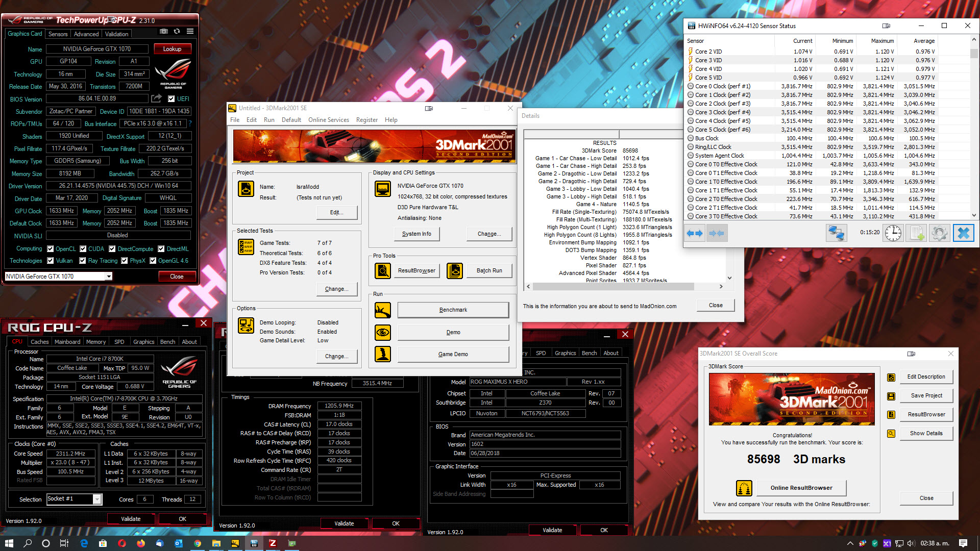Toggle the PhysX checkbox

pyautogui.click(x=124, y=261)
